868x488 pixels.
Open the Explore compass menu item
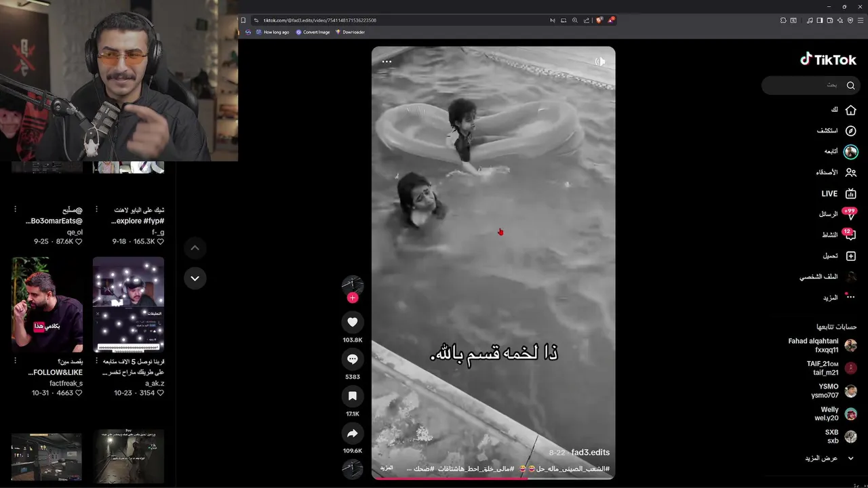[837, 131]
